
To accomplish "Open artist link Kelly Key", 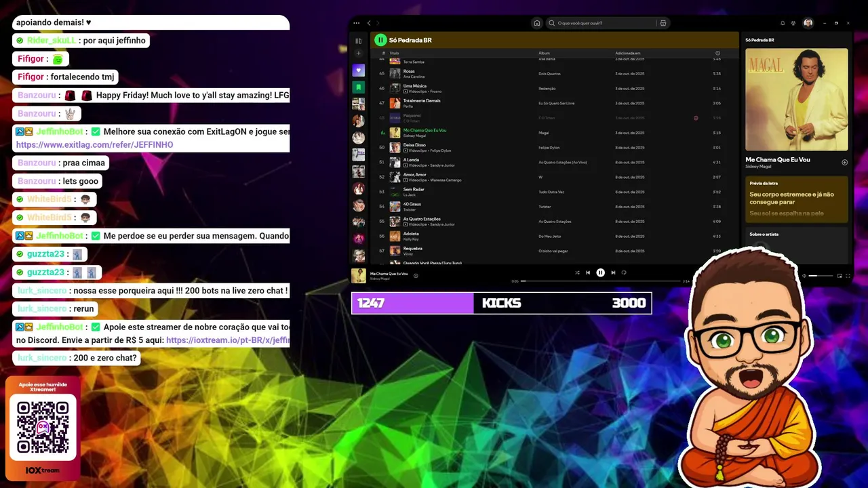I will tap(411, 239).
